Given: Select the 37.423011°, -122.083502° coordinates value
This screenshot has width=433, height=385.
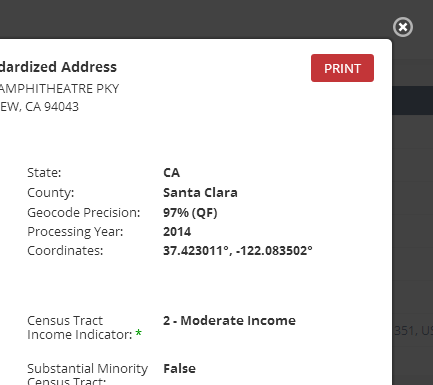Looking at the screenshot, I should (238, 251).
